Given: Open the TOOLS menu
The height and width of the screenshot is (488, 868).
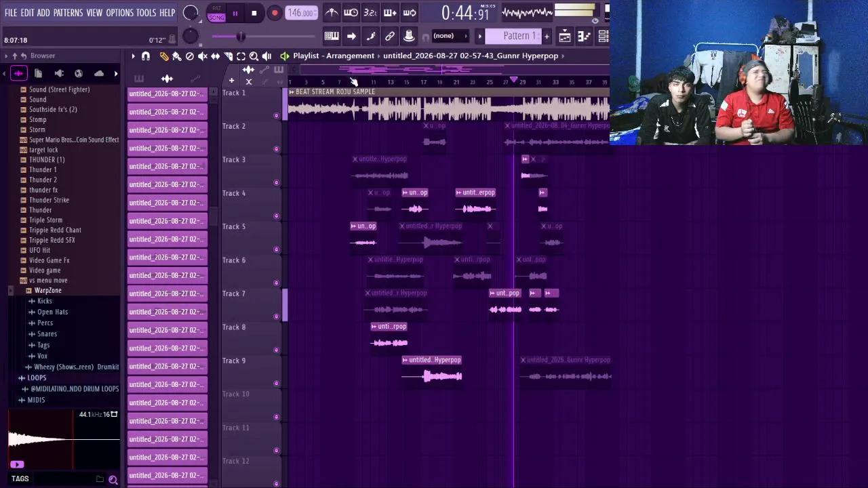Looking at the screenshot, I should (146, 13).
